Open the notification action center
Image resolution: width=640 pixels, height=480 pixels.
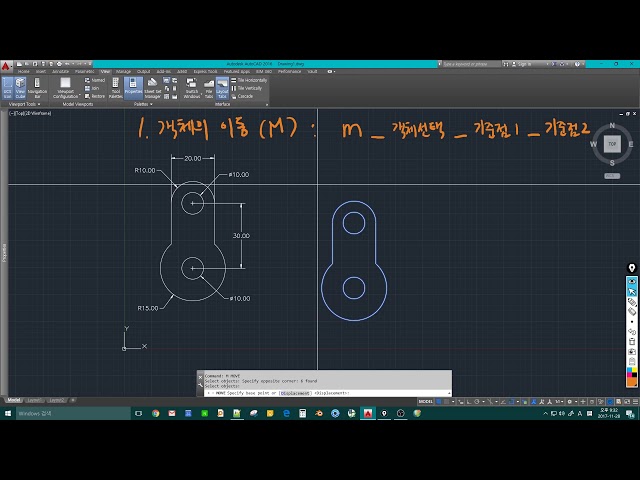click(x=630, y=414)
